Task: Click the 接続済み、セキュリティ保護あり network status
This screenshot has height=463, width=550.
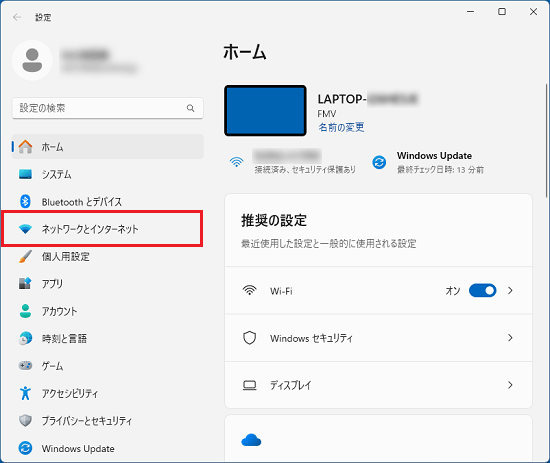Action: [x=305, y=170]
